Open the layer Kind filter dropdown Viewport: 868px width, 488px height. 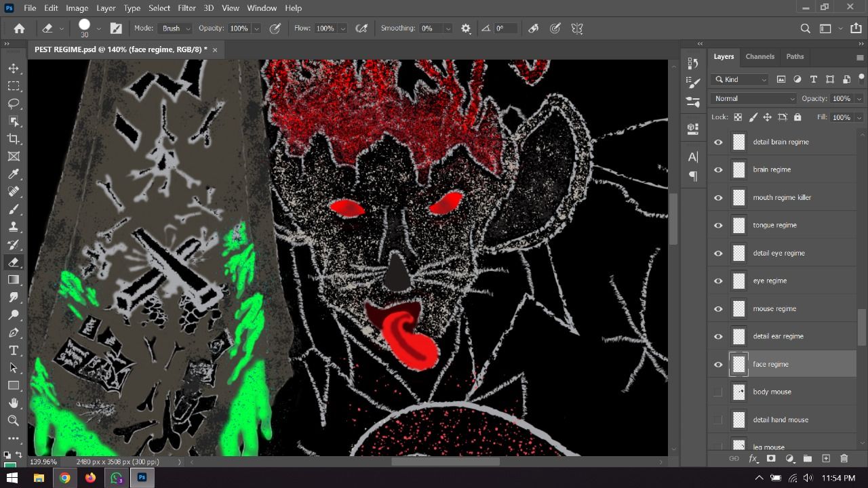(x=740, y=79)
